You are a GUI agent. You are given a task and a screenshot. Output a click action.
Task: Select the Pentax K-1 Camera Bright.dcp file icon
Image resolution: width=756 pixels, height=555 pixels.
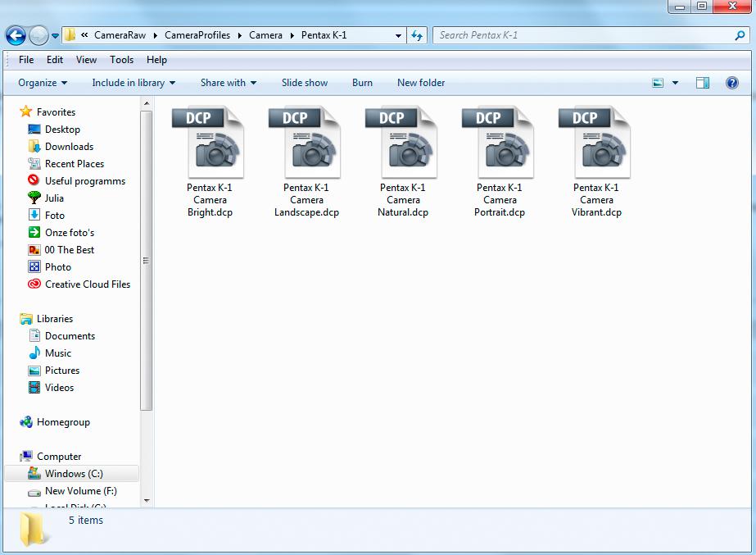point(208,142)
